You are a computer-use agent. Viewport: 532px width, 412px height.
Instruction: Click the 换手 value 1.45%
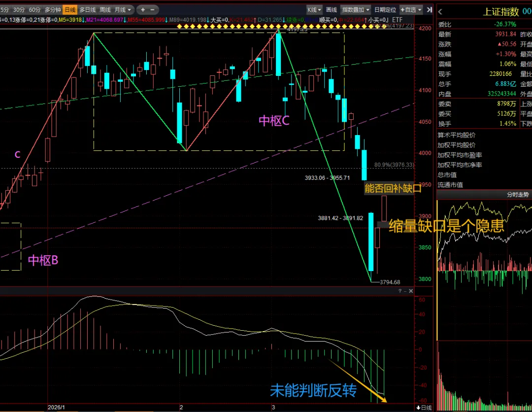click(507, 124)
